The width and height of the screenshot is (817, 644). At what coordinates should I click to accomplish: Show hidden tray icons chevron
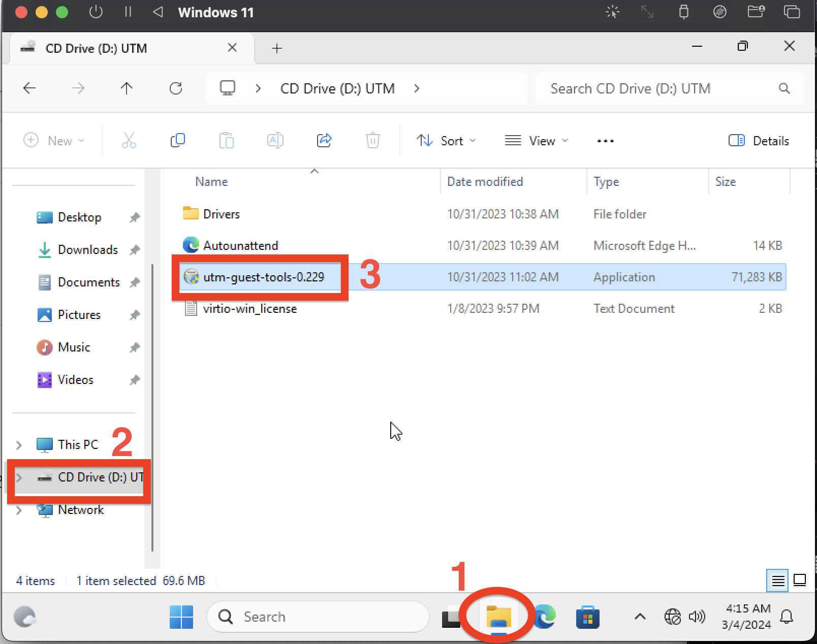pos(640,617)
